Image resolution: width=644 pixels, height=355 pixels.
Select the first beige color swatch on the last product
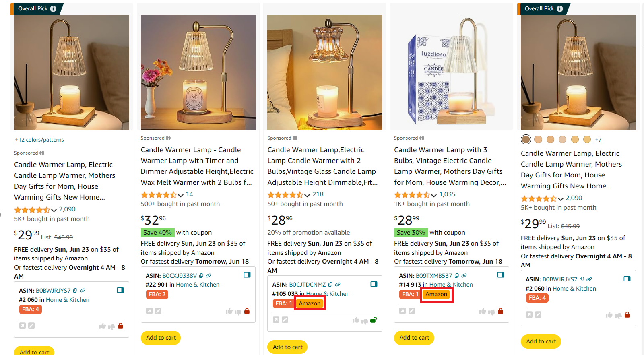point(539,139)
